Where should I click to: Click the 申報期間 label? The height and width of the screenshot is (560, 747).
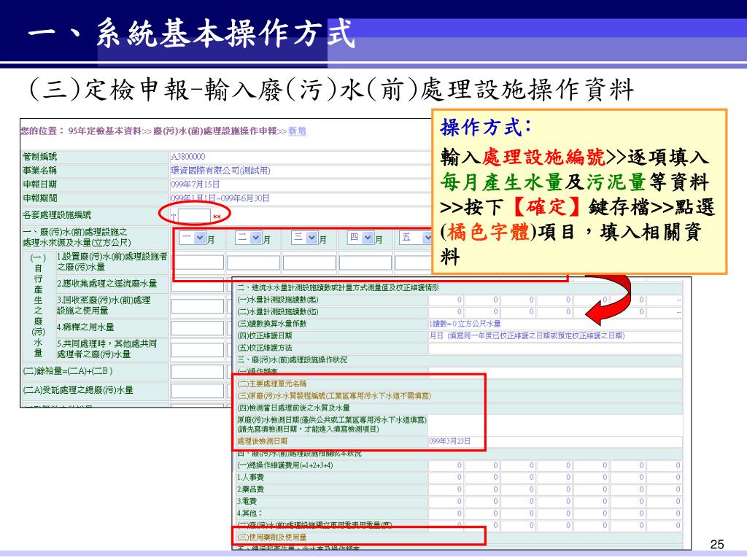click(40, 198)
